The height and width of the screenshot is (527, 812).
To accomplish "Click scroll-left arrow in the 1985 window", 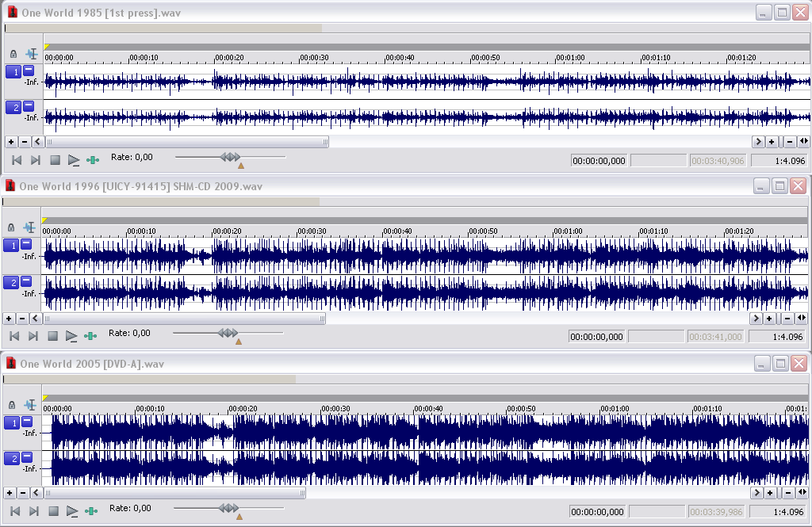I will [38, 141].
